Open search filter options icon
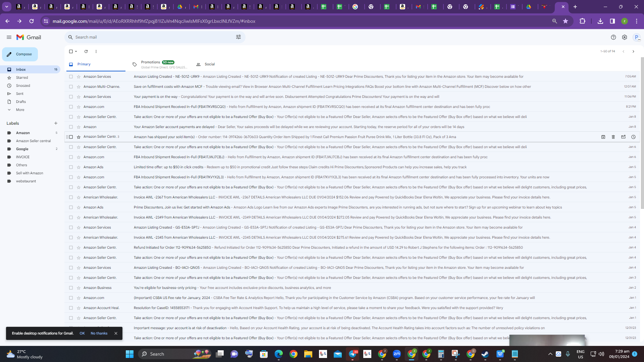This screenshot has width=644, height=362. (238, 37)
